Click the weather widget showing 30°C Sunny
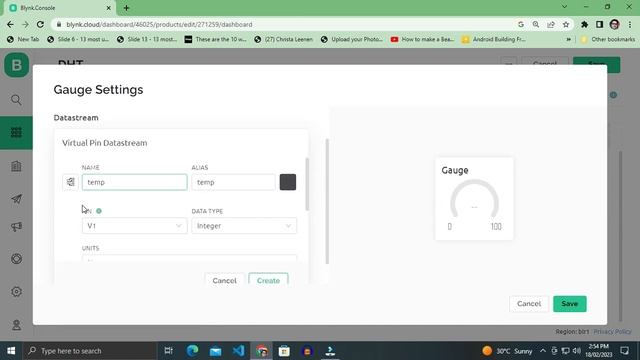Image resolution: width=640 pixels, height=360 pixels. click(x=507, y=351)
